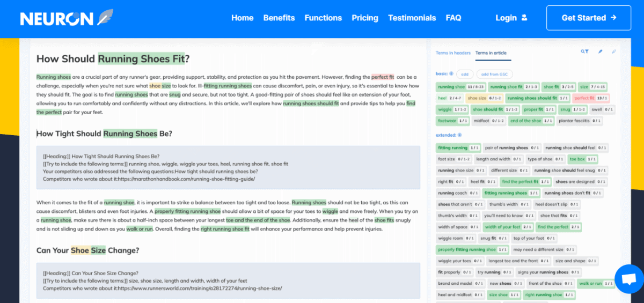Image resolution: width=644 pixels, height=303 pixels.
Task: Click the info icon beside 'extended'
Action: click(459, 135)
